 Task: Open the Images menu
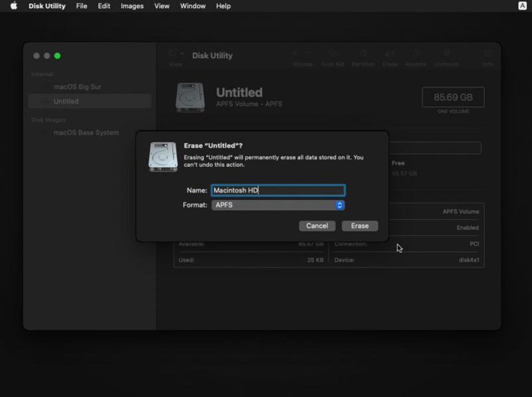click(x=132, y=6)
